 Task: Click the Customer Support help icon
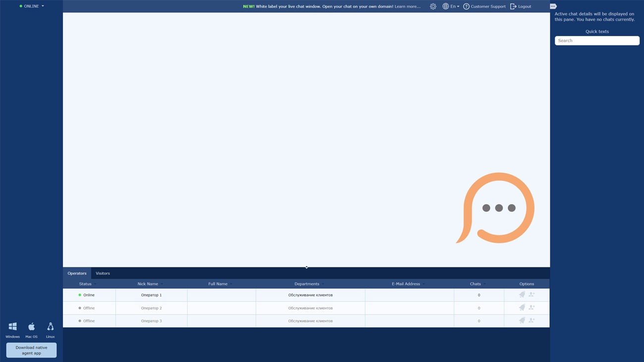click(x=466, y=6)
